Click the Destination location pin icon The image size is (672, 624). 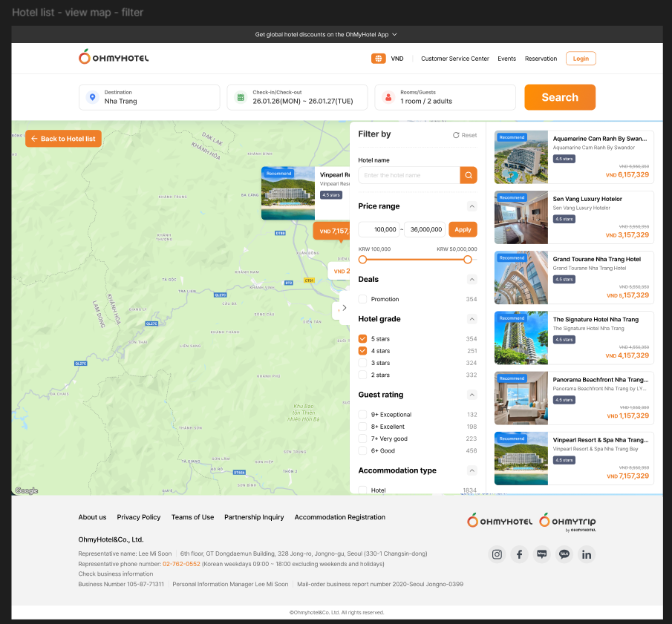coord(92,97)
